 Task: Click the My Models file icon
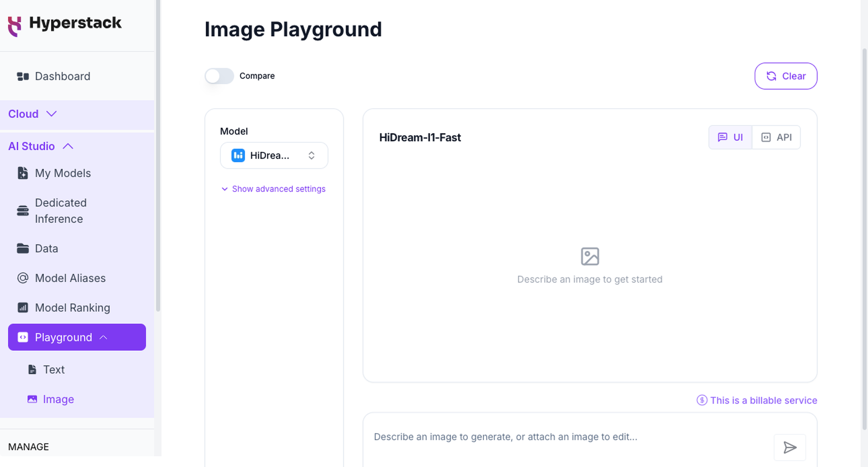23,173
